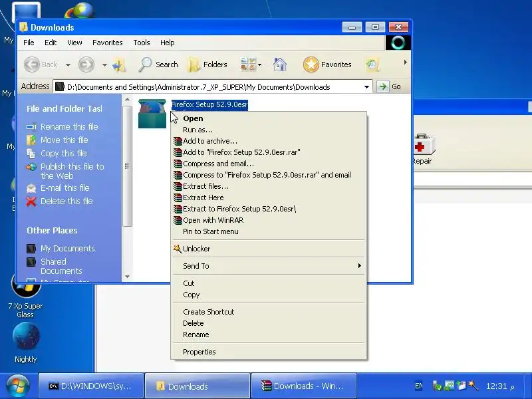The height and width of the screenshot is (399, 532).
Task: Open Properties from context menu
Action: point(269,352)
